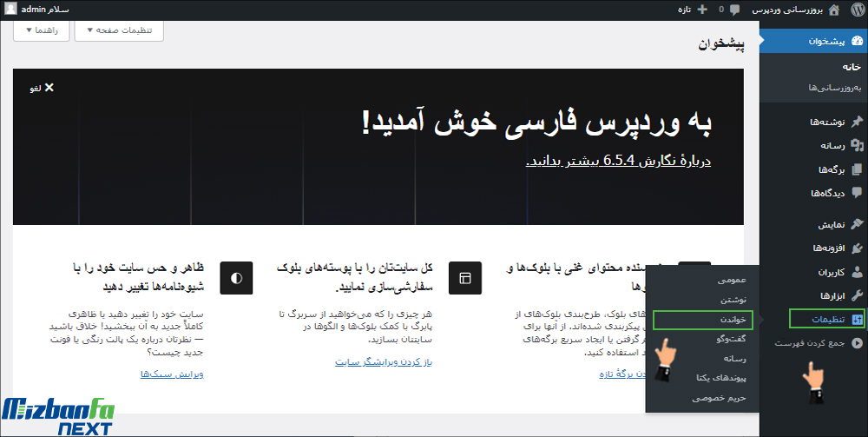Open the تنظیمات settings menu
This screenshot has height=437, width=868.
(x=814, y=320)
